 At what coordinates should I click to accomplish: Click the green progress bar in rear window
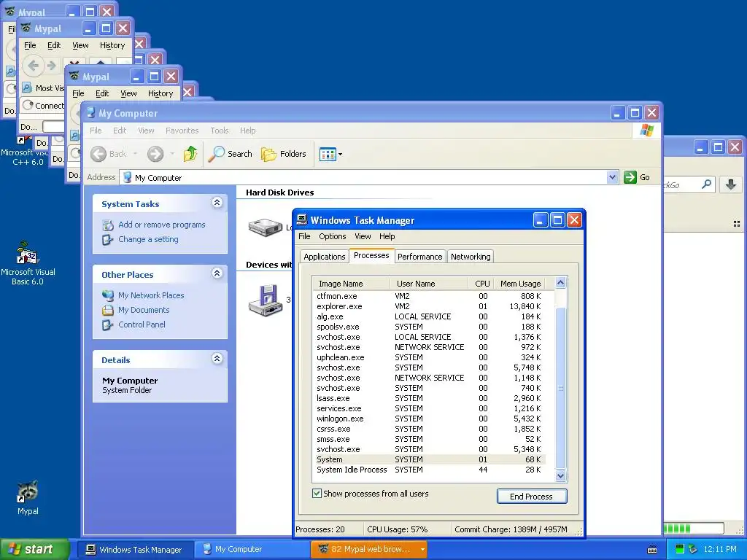coord(694,528)
